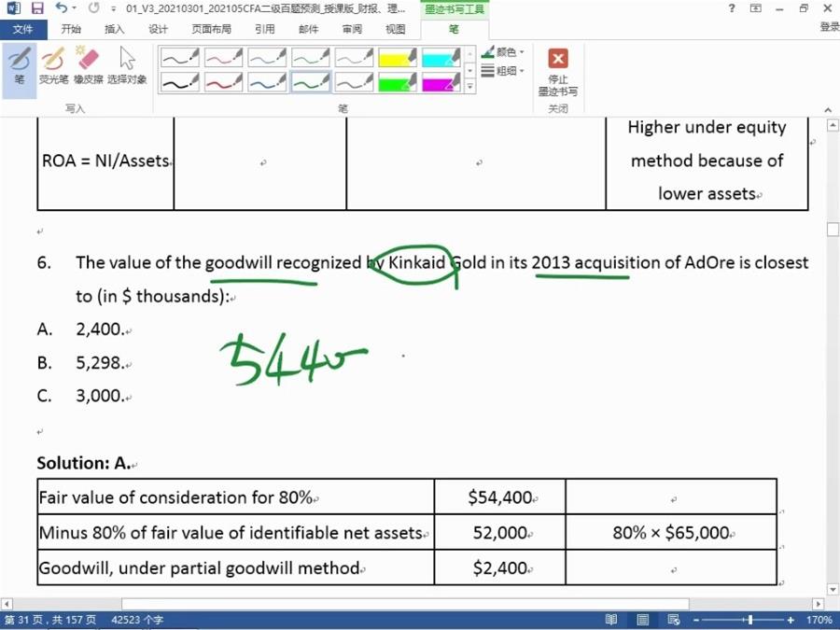Select the Pen (笔) writing tool
Image resolution: width=840 pixels, height=630 pixels.
coord(20,66)
